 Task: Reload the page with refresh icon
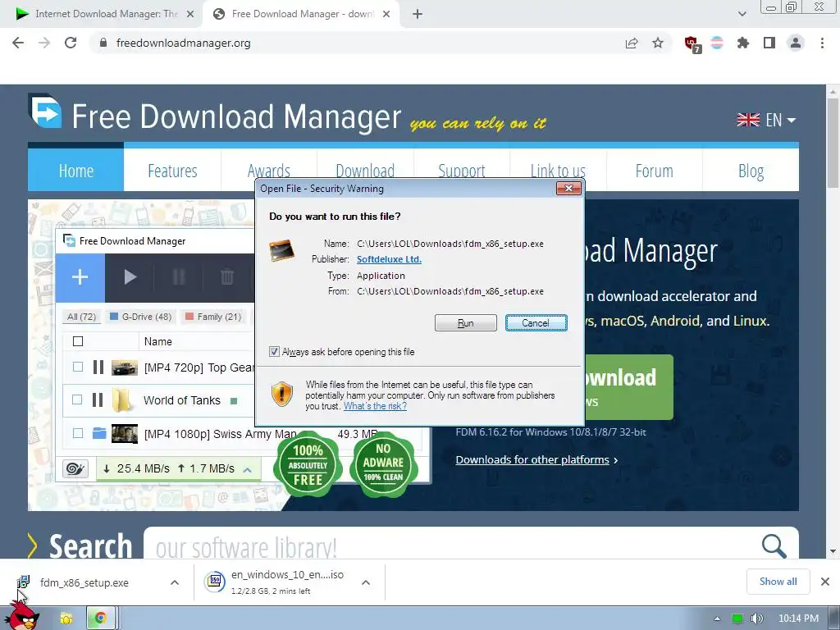click(x=71, y=43)
